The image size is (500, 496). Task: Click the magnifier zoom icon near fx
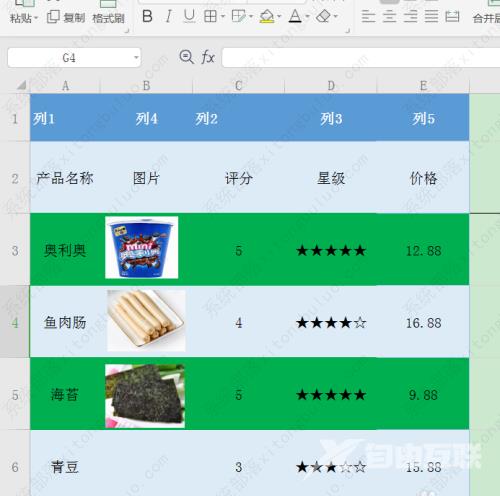(186, 57)
